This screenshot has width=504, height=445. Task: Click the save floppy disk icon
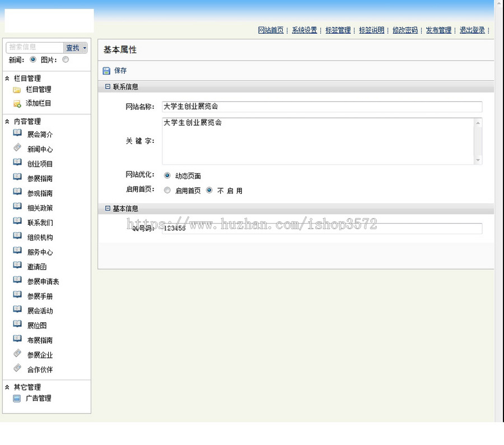tap(106, 71)
